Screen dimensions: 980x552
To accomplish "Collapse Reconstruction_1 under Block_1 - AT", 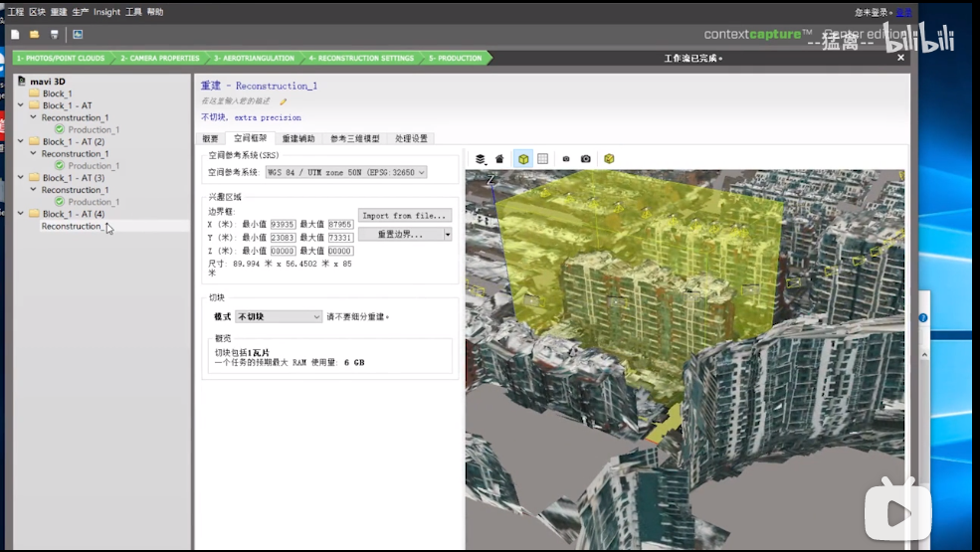I will (x=33, y=117).
